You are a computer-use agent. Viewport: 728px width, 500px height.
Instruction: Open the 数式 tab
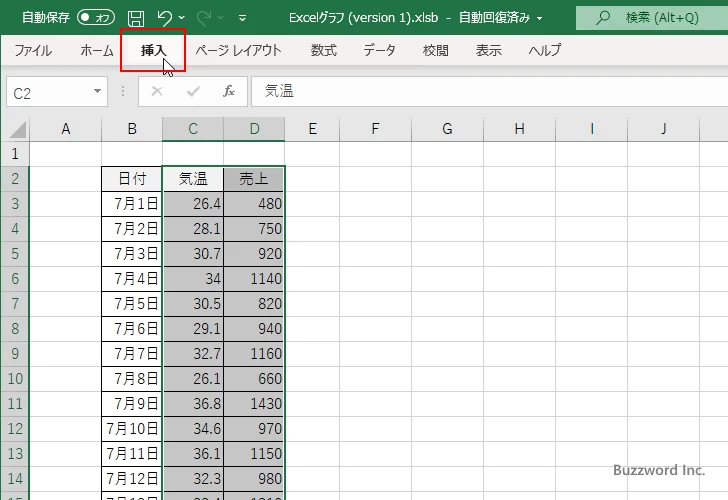click(x=324, y=50)
